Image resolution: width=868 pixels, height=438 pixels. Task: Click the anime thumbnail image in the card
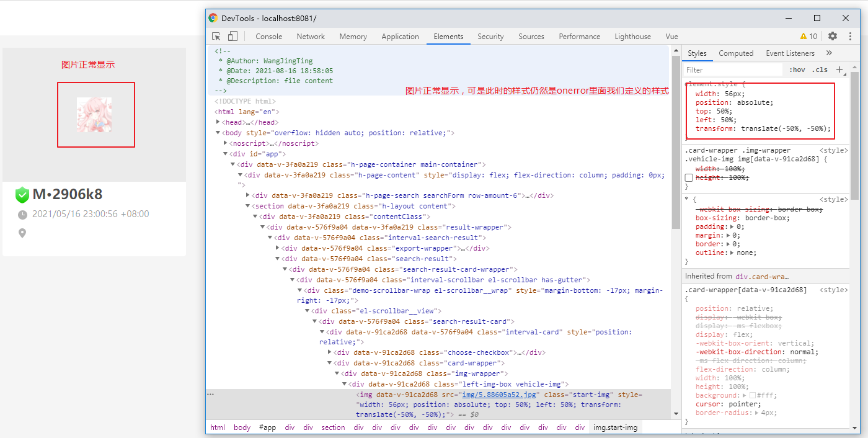click(94, 115)
